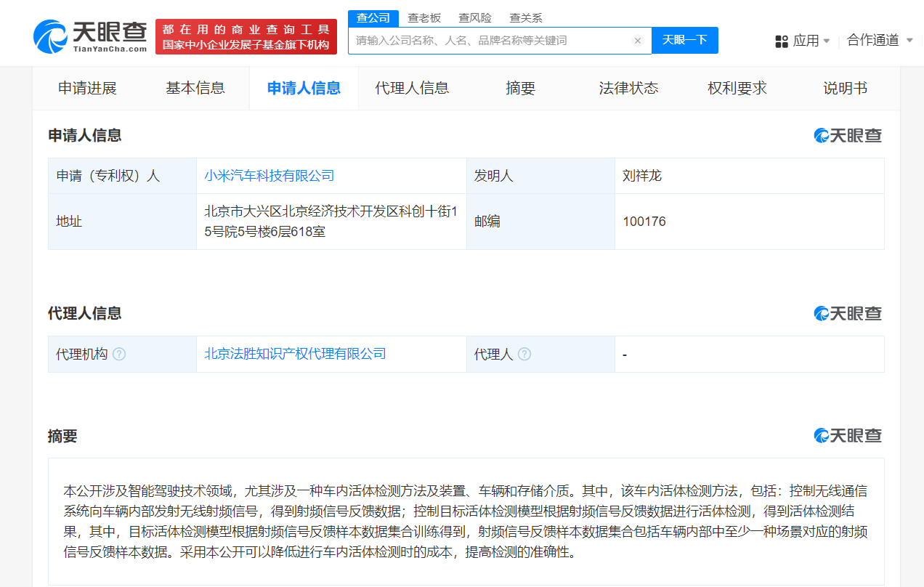The width and height of the screenshot is (924, 587).
Task: Clear the search box with X icon
Action: tap(638, 41)
